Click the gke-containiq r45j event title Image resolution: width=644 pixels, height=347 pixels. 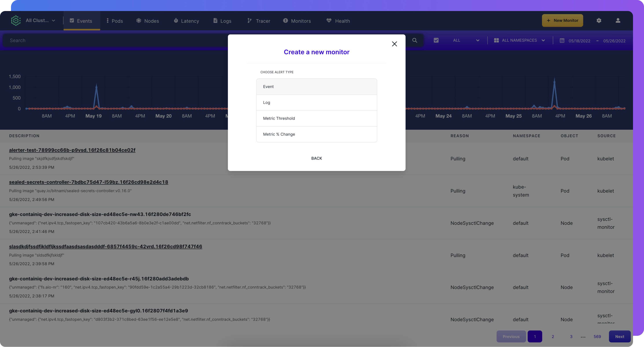click(x=99, y=279)
